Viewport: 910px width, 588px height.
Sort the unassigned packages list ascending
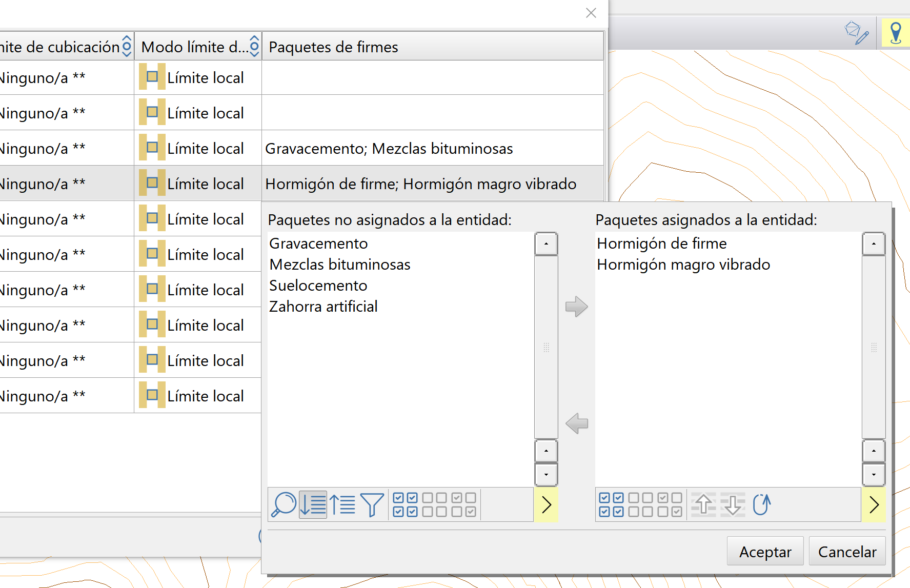point(342,504)
